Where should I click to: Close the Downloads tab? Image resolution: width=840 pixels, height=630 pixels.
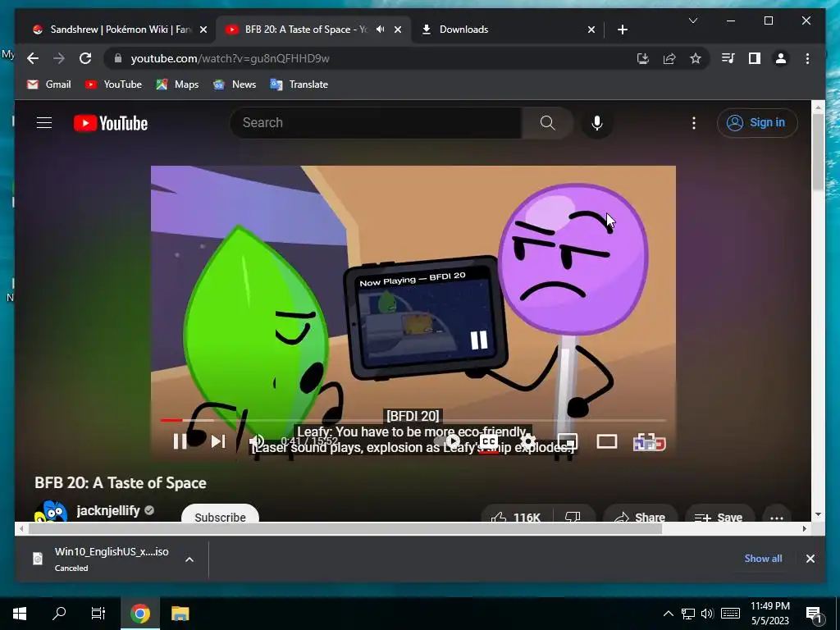pyautogui.click(x=591, y=30)
